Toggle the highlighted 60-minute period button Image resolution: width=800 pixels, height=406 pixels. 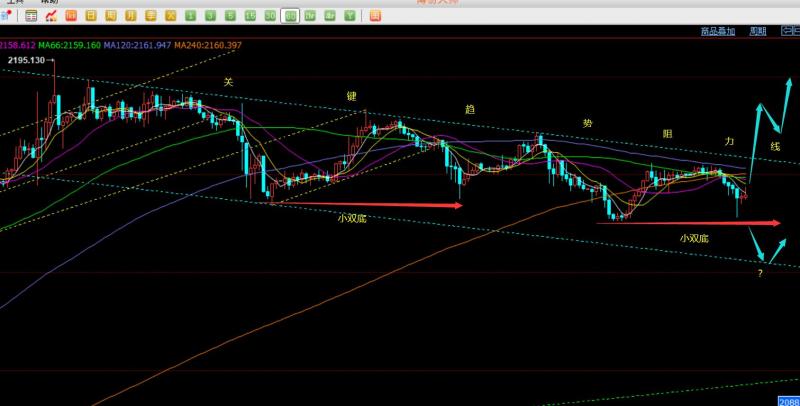(290, 16)
